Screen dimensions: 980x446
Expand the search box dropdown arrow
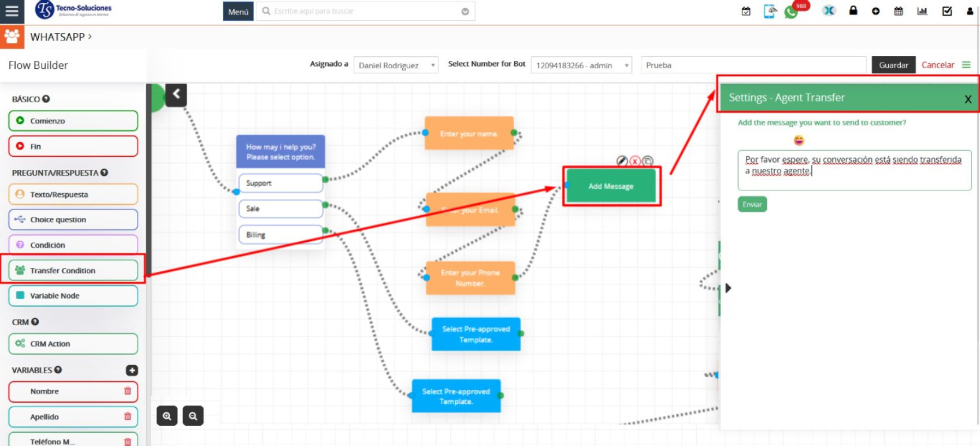coord(465,12)
